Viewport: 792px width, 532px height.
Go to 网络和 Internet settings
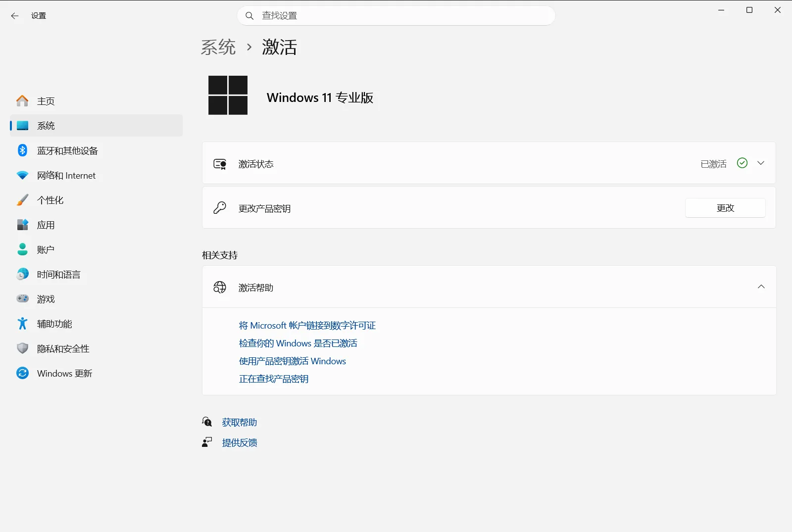point(97,175)
